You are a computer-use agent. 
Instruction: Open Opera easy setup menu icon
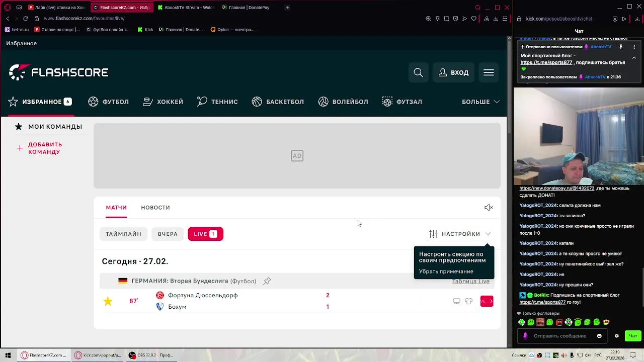coord(505,19)
